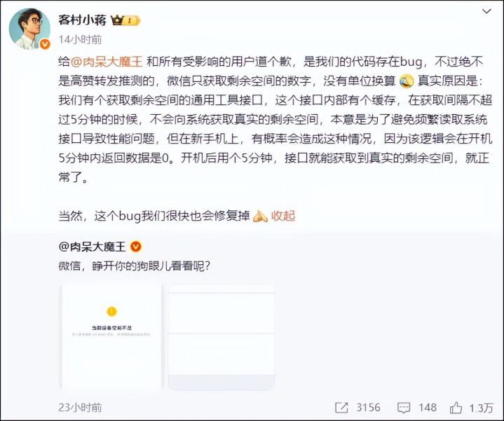Collapse the post with 收起
The image size is (504, 421).
(283, 216)
